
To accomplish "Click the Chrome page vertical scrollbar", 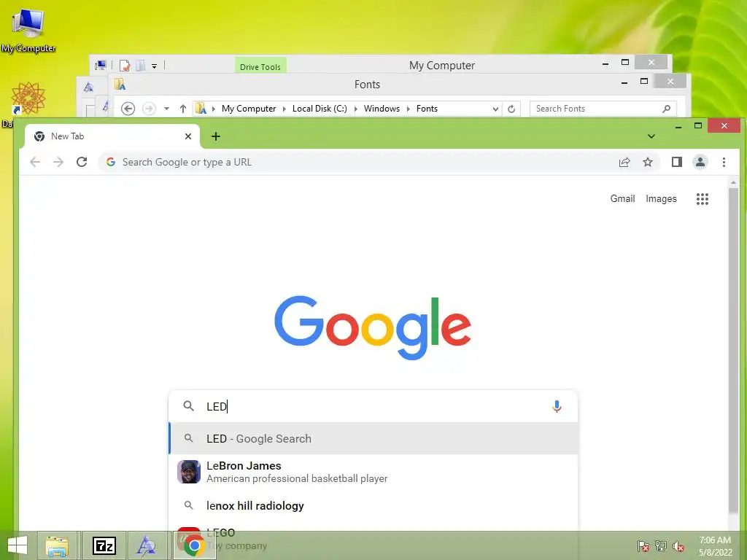I will pos(733,352).
